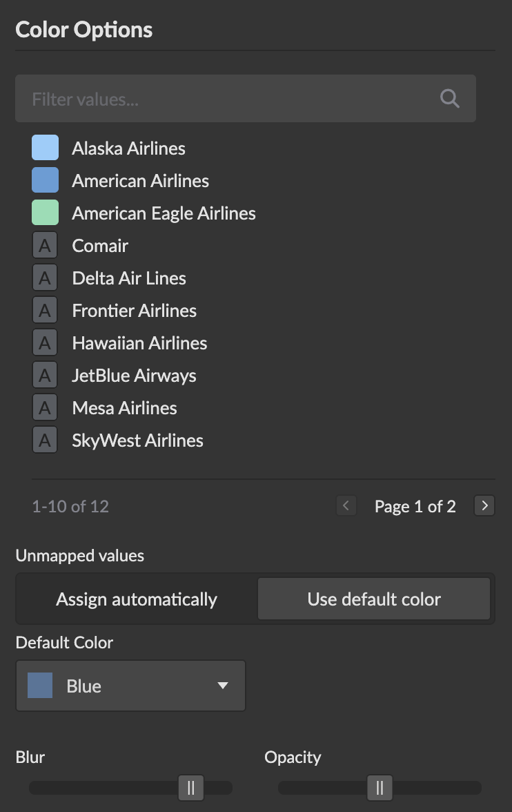
Task: Click the auto-color icon beside Comair
Action: click(45, 246)
